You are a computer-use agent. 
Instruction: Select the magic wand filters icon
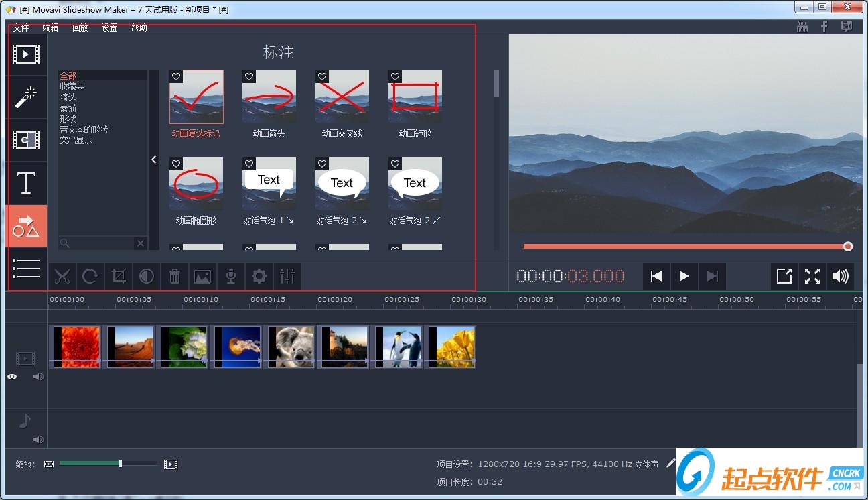[x=26, y=98]
